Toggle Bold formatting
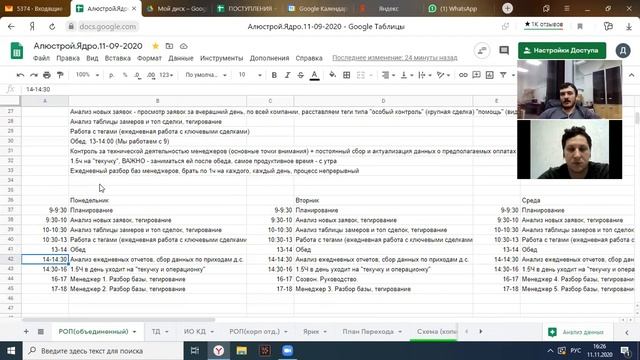This screenshot has width=640, height=360. tap(274, 75)
